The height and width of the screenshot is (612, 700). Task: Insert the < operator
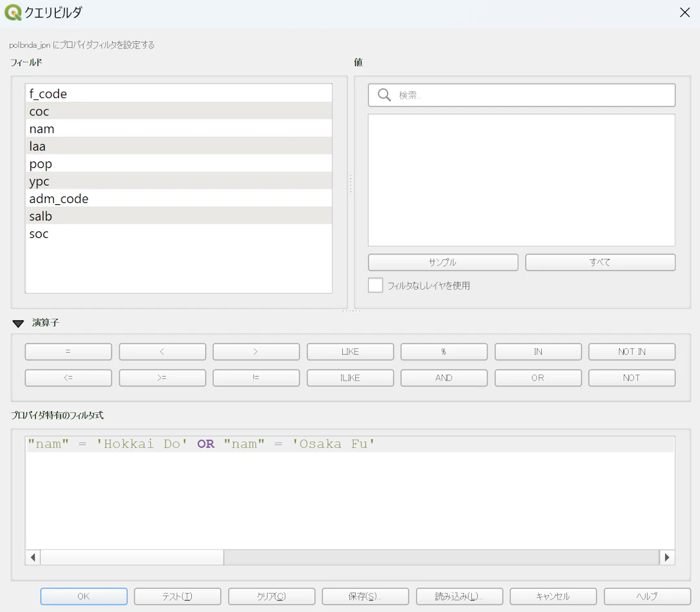click(162, 351)
